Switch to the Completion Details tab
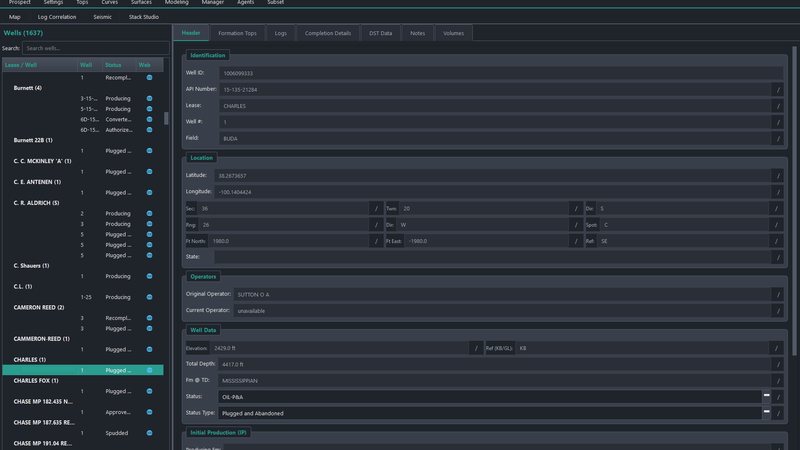 328,33
